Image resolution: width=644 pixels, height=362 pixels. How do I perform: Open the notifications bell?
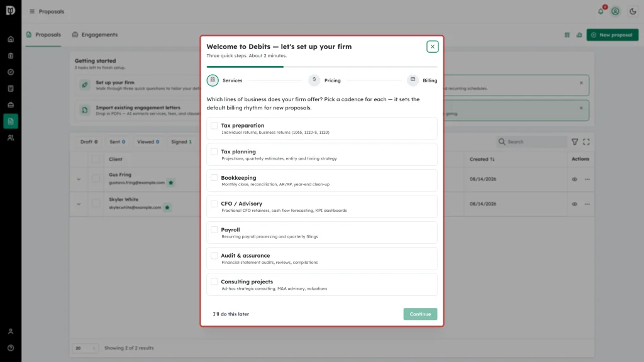pyautogui.click(x=601, y=11)
